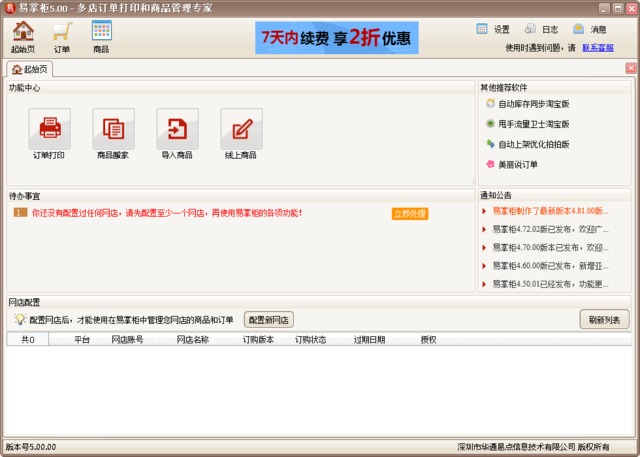Click the lightbulb tip icon in 网店配置
The image size is (640, 457).
19,319
